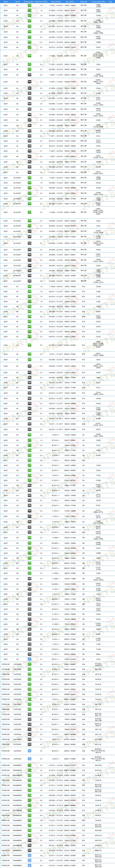Click the diesel ON icon for Audi A5 160kW/218KM CKVD

pyautogui.click(x=30, y=430)
